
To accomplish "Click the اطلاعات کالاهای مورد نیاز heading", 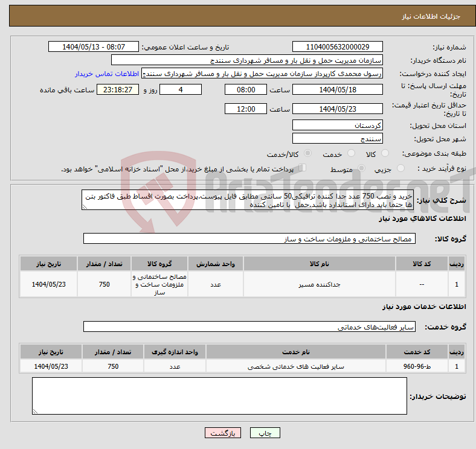I will [422, 218].
